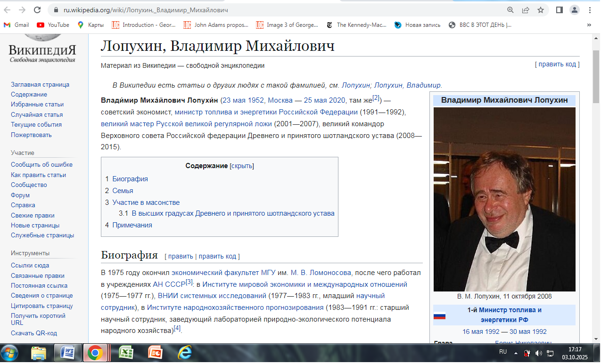Click the zoom magnifier icon in address bar
Screen dimensions: 601x364
(x=510, y=10)
